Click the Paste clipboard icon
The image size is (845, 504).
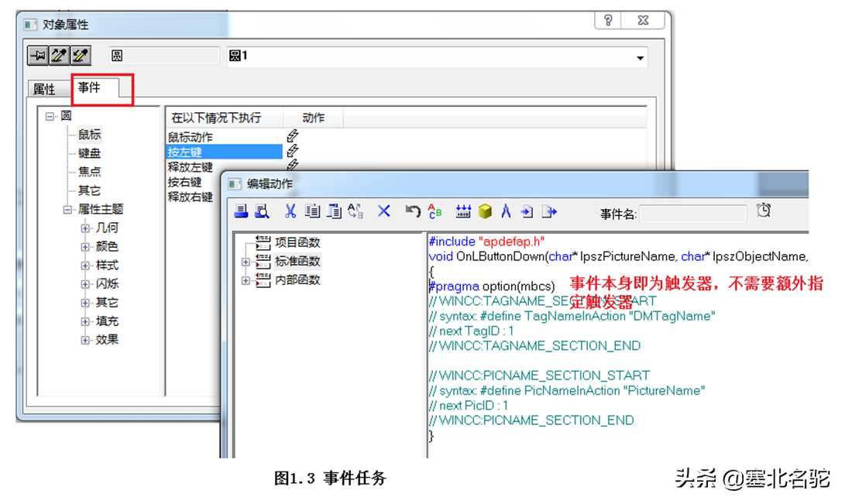click(334, 211)
